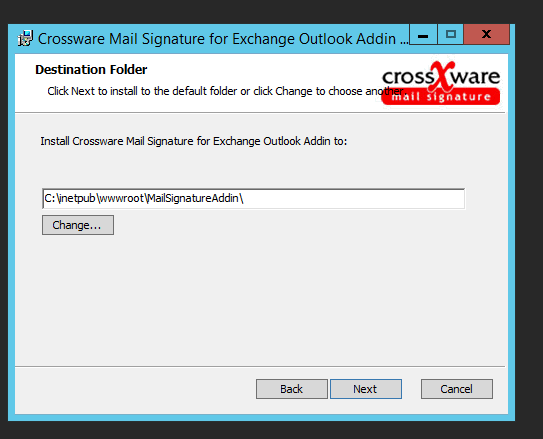Image resolution: width=543 pixels, height=439 pixels.
Task: Click the word 'cross' in the logo
Action: tap(408, 77)
